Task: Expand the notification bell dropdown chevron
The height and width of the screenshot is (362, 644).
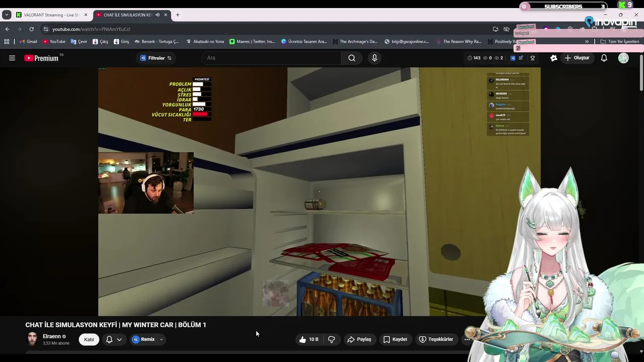Action: [119, 339]
